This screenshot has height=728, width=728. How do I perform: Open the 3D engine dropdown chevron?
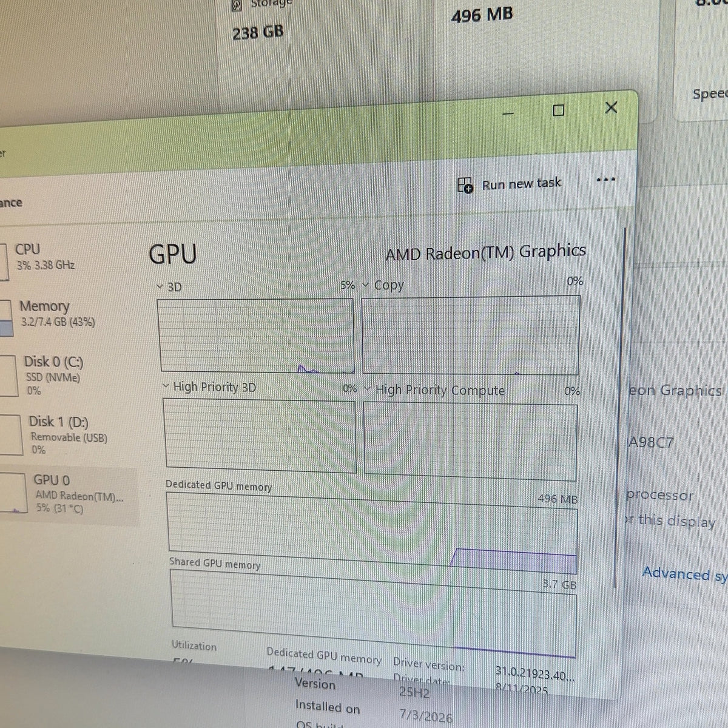tap(160, 286)
